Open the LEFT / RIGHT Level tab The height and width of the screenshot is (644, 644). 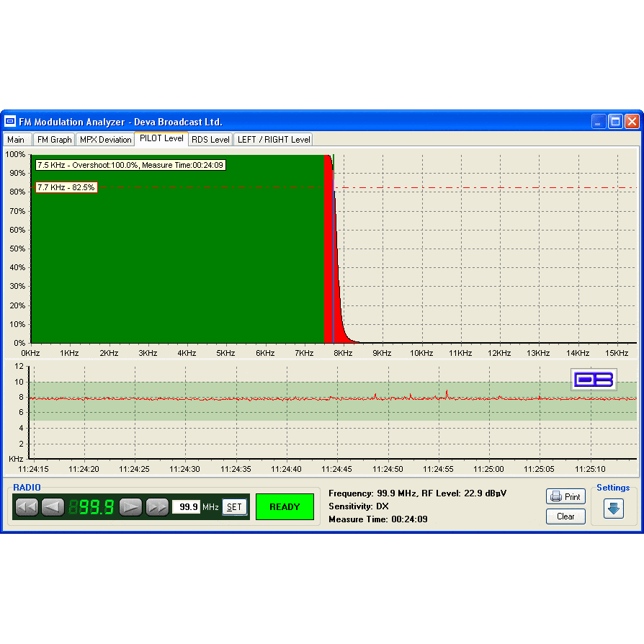tap(274, 140)
